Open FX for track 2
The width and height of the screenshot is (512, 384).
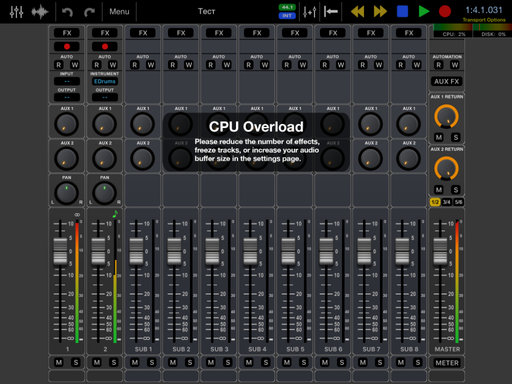[105, 33]
